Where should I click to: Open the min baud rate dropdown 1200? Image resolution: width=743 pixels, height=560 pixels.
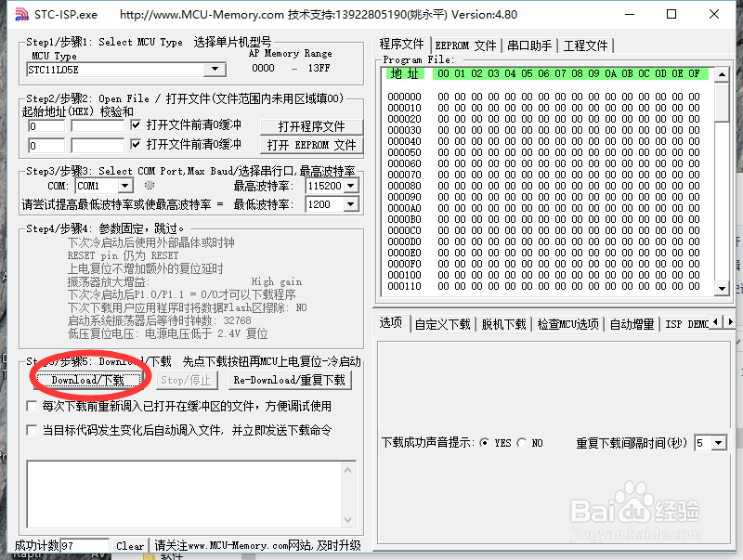click(351, 204)
